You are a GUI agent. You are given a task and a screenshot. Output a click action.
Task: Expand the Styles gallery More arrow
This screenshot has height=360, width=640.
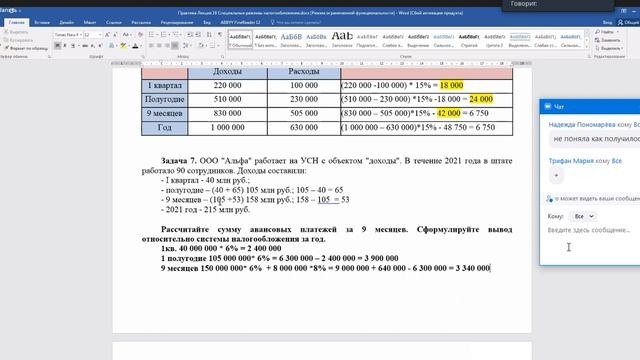[x=587, y=46]
